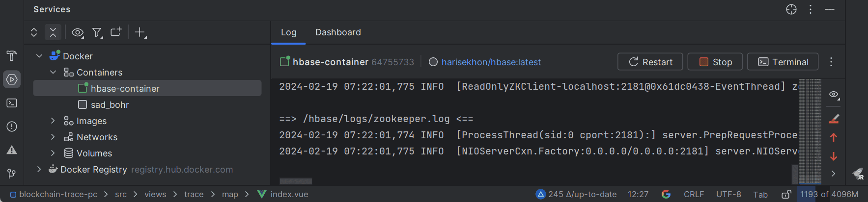Open the Git tool window icon
The height and width of the screenshot is (202, 868).
point(12,174)
